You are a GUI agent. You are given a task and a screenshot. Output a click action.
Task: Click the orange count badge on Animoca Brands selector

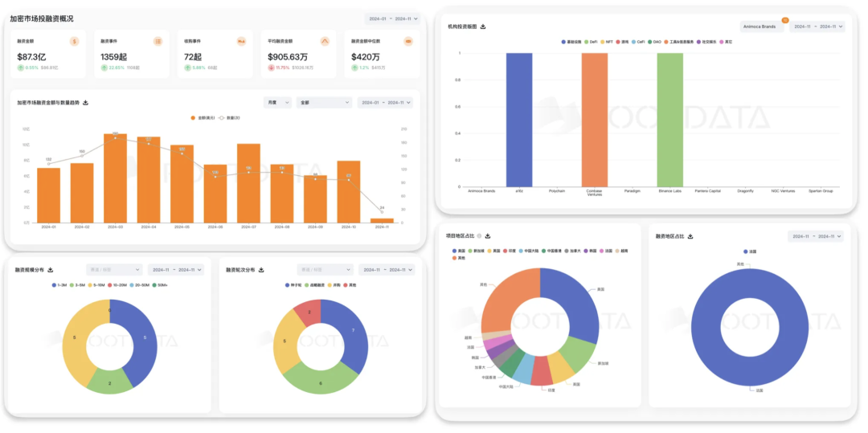[x=785, y=20]
